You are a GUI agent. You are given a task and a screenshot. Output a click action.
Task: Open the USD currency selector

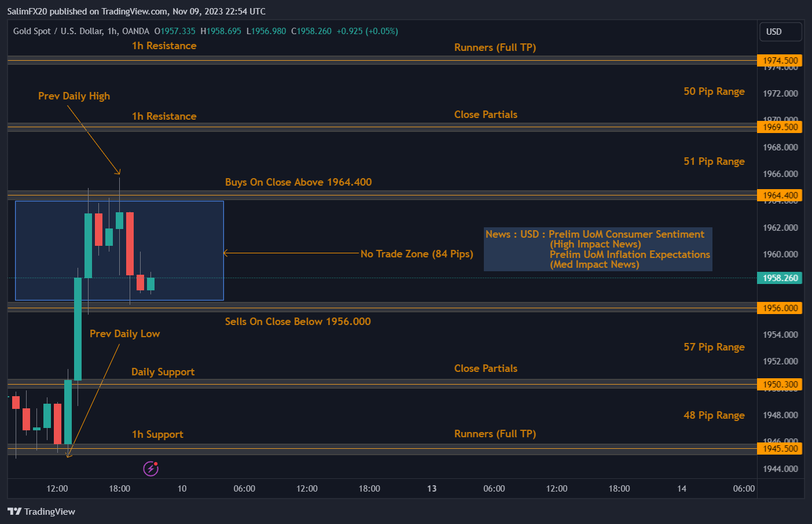(x=780, y=32)
